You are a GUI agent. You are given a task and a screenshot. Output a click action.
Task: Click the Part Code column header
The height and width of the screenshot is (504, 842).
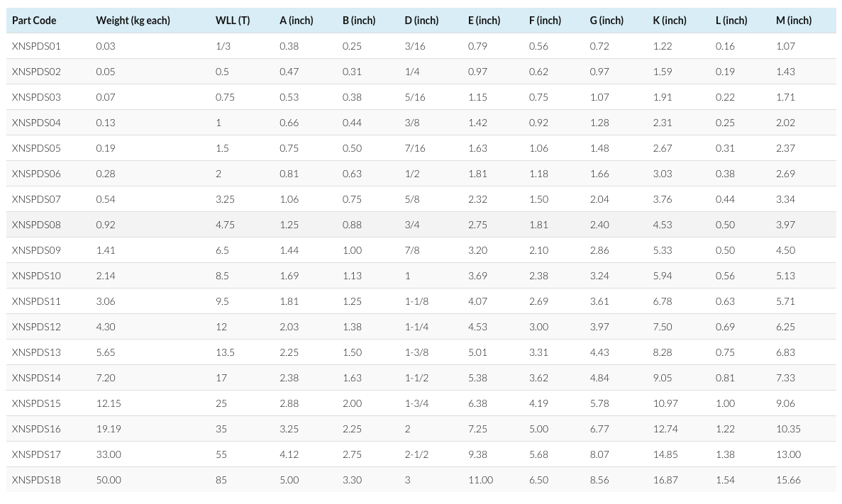34,21
